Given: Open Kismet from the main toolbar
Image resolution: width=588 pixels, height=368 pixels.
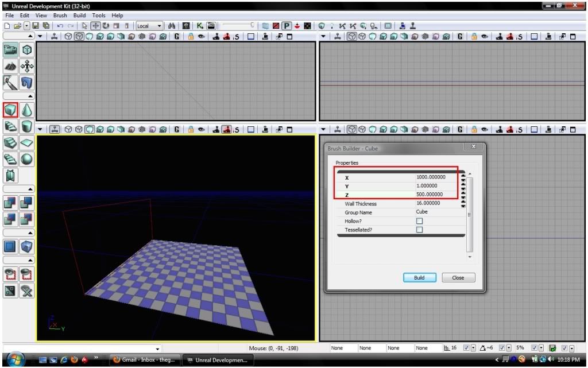Looking at the screenshot, I should click(200, 26).
